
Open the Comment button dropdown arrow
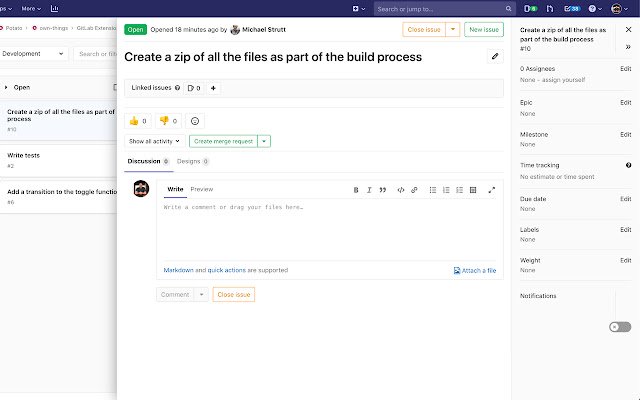tap(201, 294)
